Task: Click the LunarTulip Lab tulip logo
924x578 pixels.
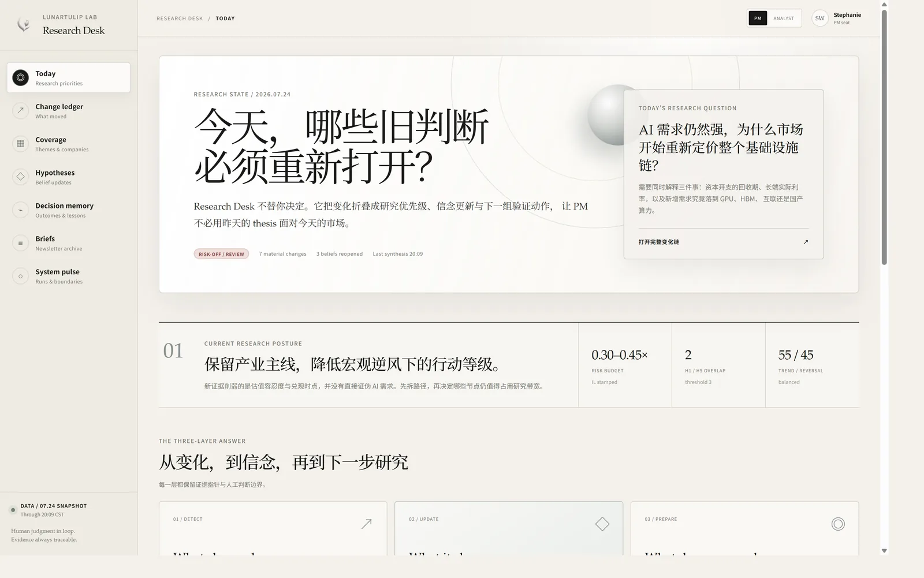Action: (23, 24)
